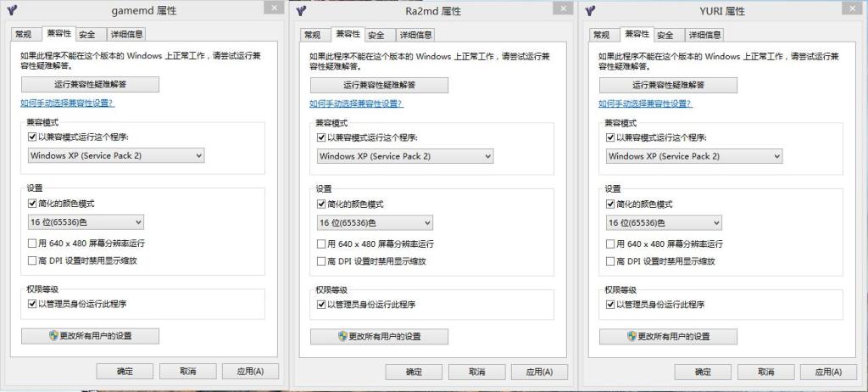Enable 640 x 480 resolution in YURI window
Screen dimensions: 868x392
point(610,244)
